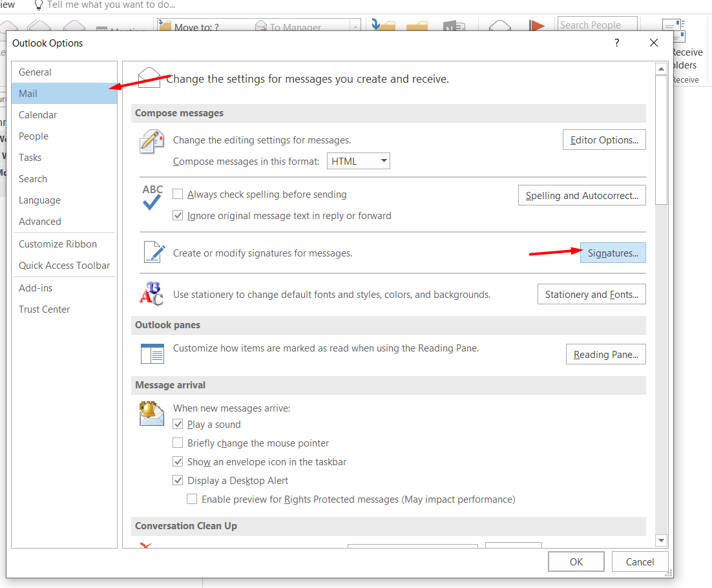Toggle show envelope icon in taskbar
The width and height of the screenshot is (712, 588).
178,462
